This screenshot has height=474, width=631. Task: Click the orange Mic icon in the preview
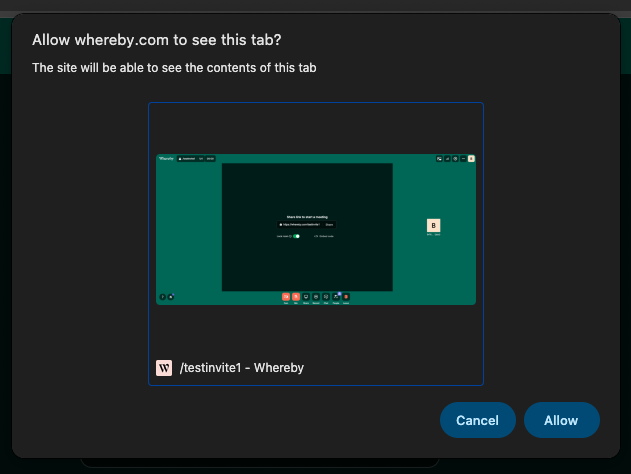tap(296, 297)
